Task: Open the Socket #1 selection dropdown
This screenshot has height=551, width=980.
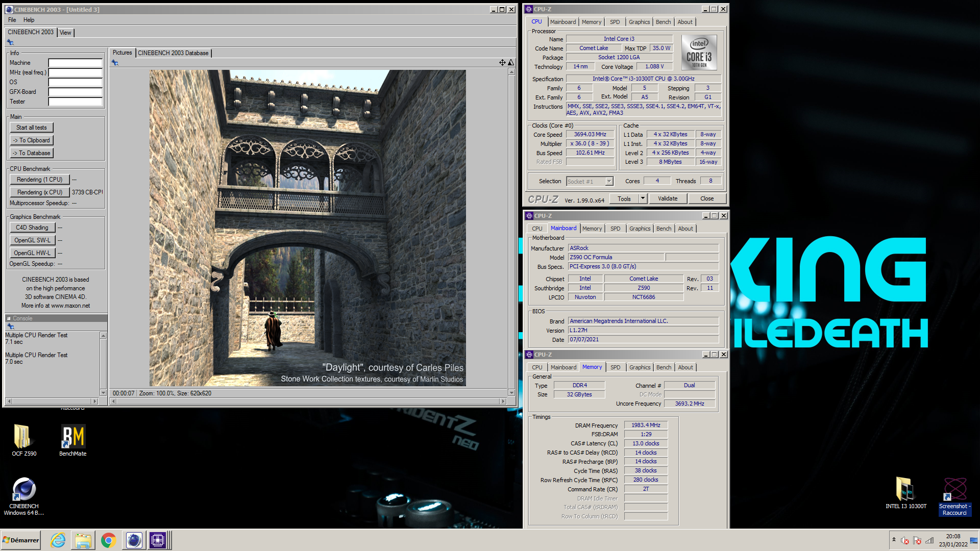Action: pyautogui.click(x=609, y=182)
